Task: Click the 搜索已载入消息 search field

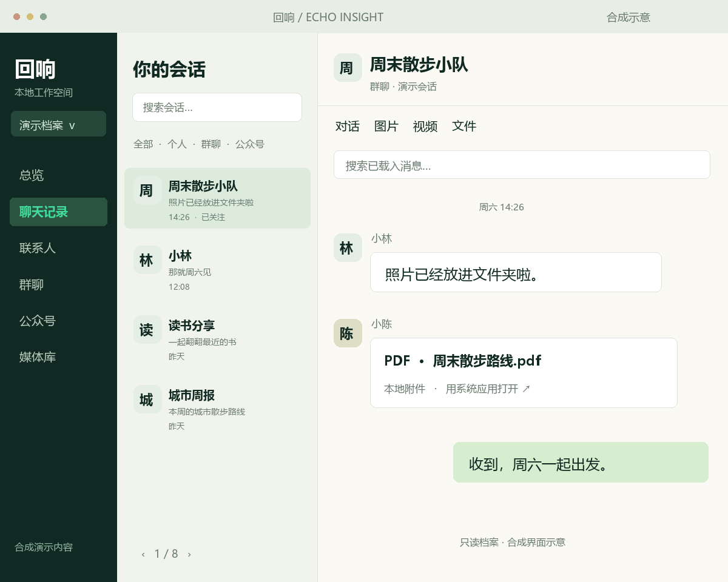Action: [522, 165]
